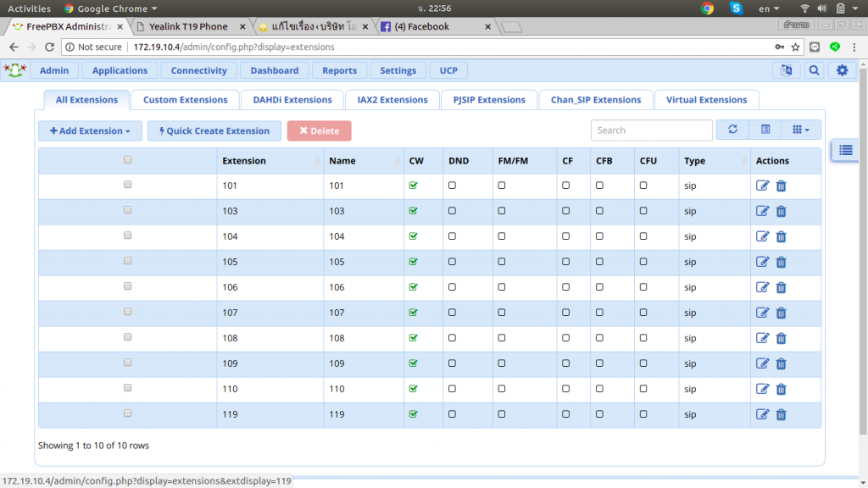The width and height of the screenshot is (868, 488).
Task: Open the en input language menu
Action: 769,8
